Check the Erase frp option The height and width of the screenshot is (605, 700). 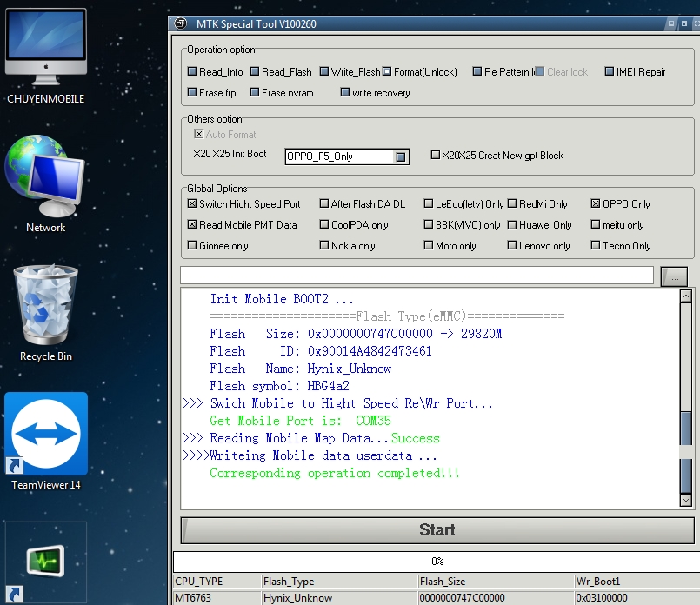(192, 92)
